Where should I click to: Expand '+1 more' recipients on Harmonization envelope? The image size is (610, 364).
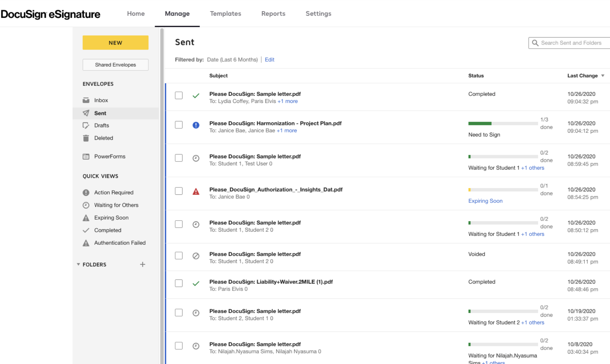coord(287,131)
